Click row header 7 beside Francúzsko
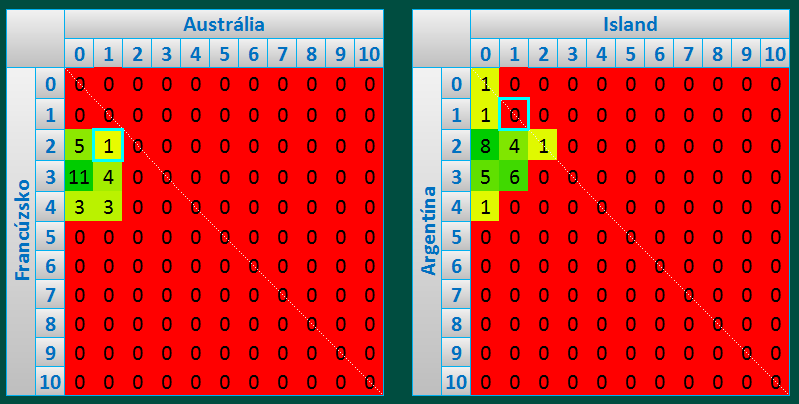 tap(49, 293)
